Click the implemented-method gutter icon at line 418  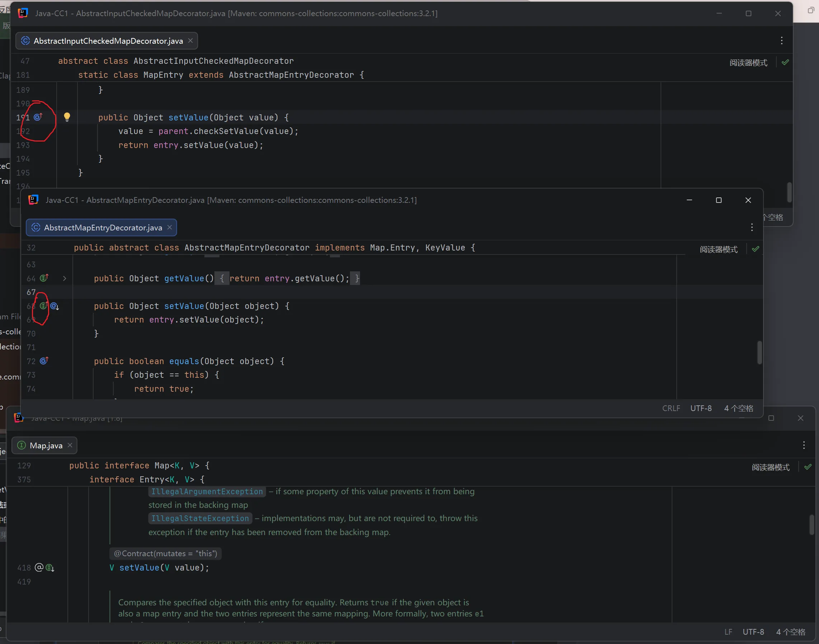pos(50,567)
